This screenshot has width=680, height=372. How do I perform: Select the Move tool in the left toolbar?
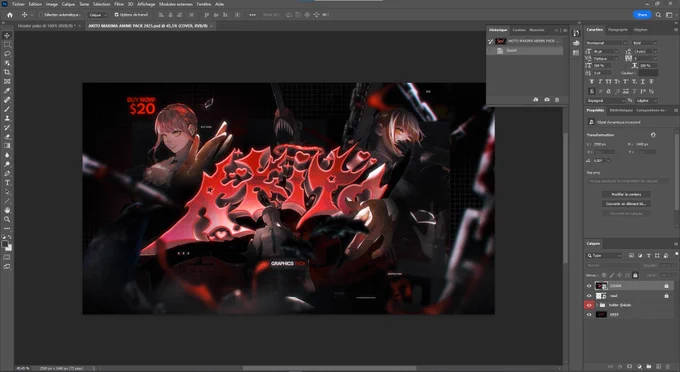pyautogui.click(x=7, y=36)
